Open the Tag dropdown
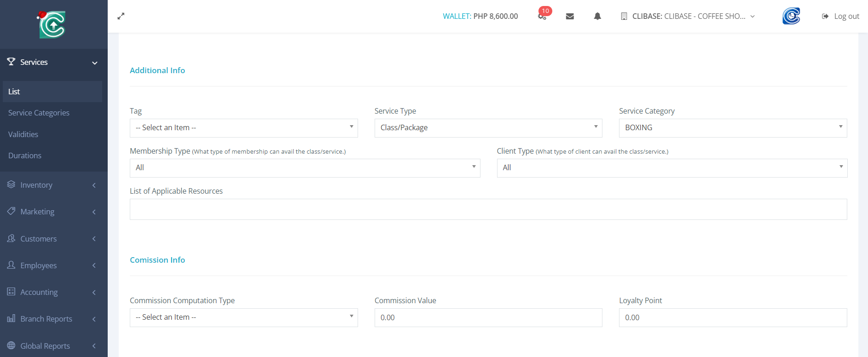This screenshot has width=868, height=357. click(243, 128)
